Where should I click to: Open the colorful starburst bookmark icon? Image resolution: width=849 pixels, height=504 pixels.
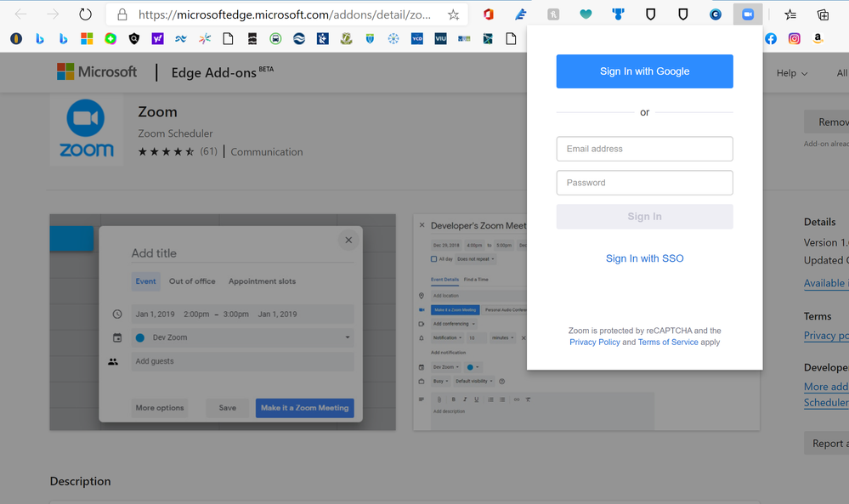pos(205,38)
